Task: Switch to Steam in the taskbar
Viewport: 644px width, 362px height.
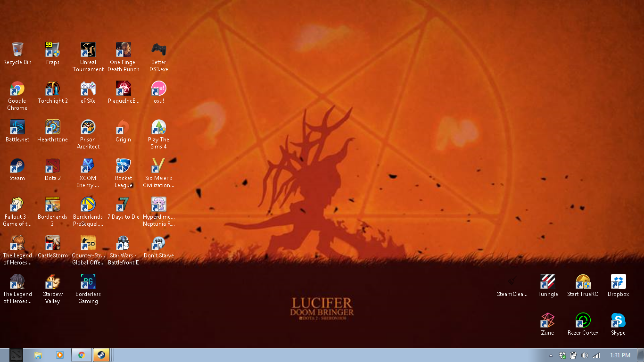Action: (x=101, y=355)
